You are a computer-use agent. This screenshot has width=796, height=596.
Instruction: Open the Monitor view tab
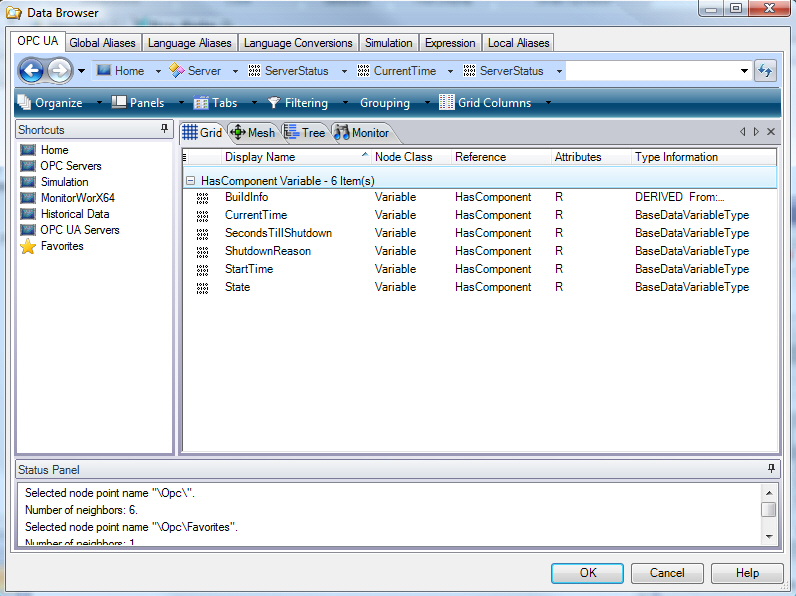tap(362, 133)
